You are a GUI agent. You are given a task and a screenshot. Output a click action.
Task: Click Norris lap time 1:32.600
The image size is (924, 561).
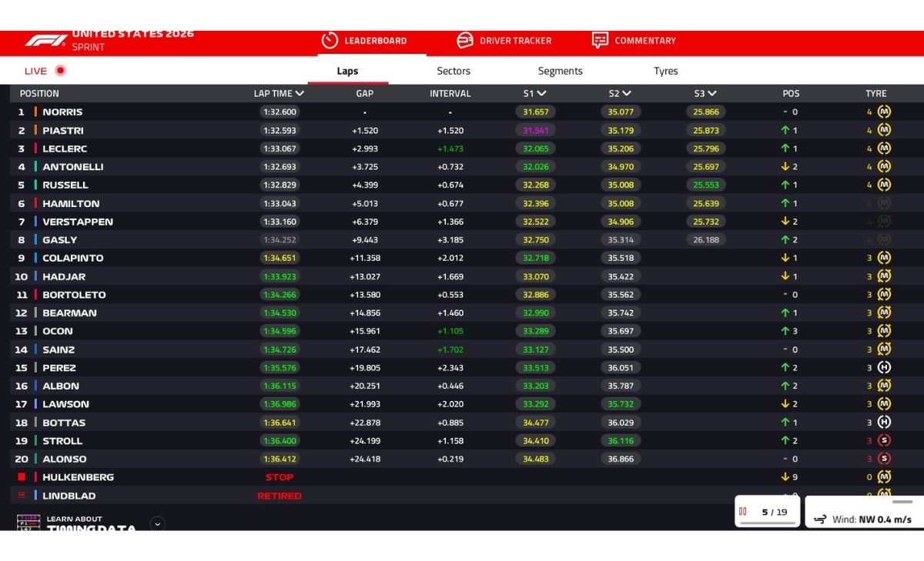(280, 112)
